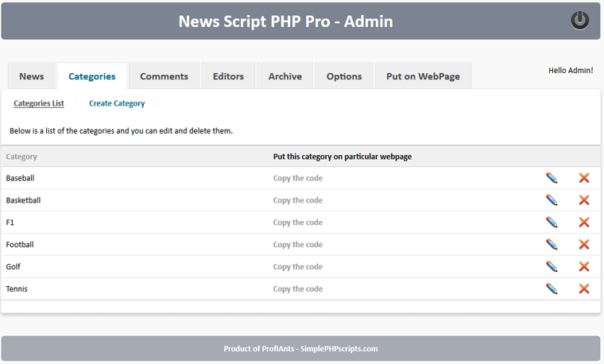Delete the Baseball category

584,178
